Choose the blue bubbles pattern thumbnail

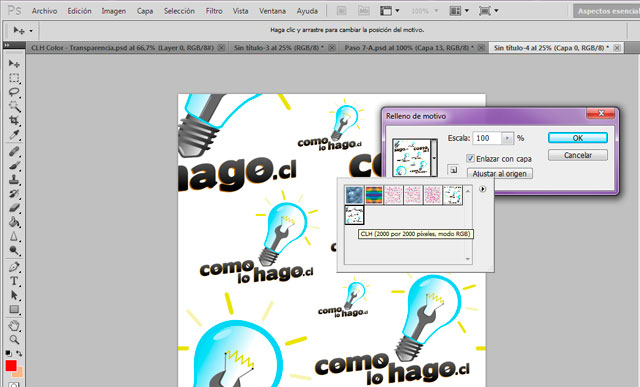tap(354, 195)
